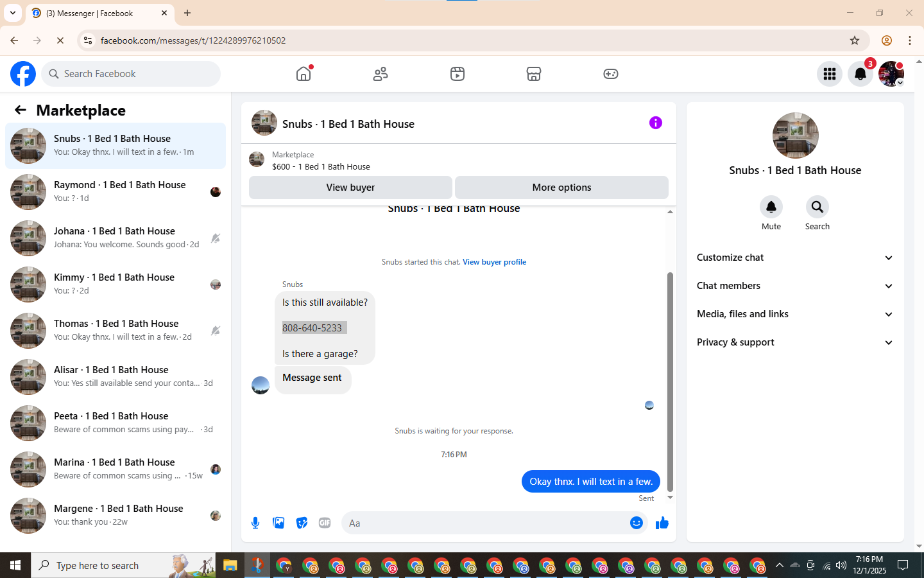Mute this conversation with the bell button

pyautogui.click(x=771, y=207)
